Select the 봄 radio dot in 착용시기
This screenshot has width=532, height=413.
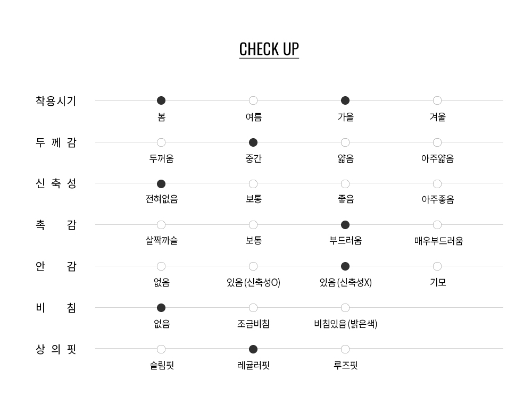161,100
